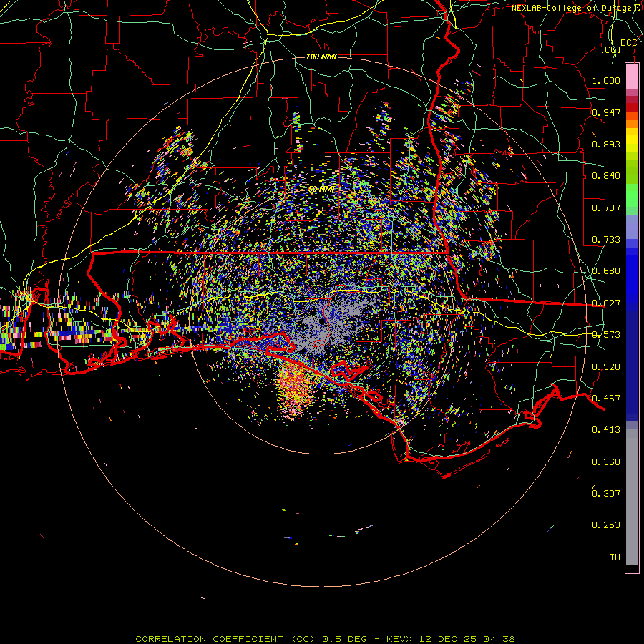The height and width of the screenshot is (644, 644).
Task: Click the DCC product label
Action: click(x=628, y=43)
